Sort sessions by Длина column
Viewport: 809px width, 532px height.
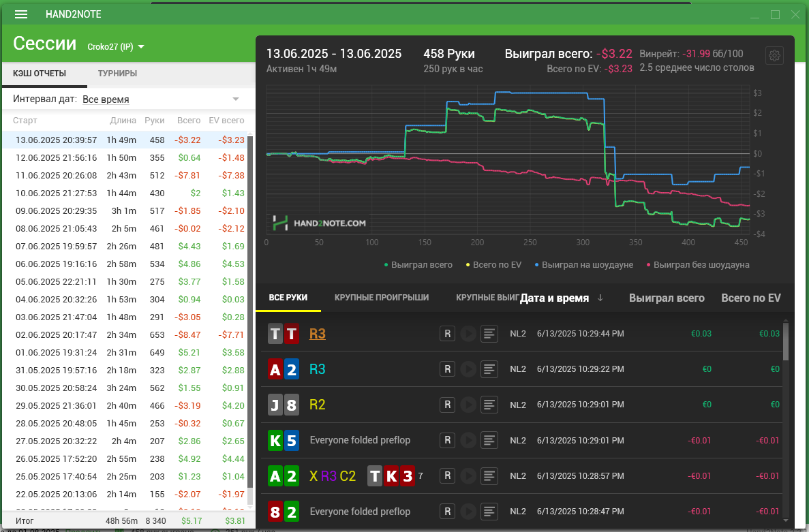tap(123, 120)
